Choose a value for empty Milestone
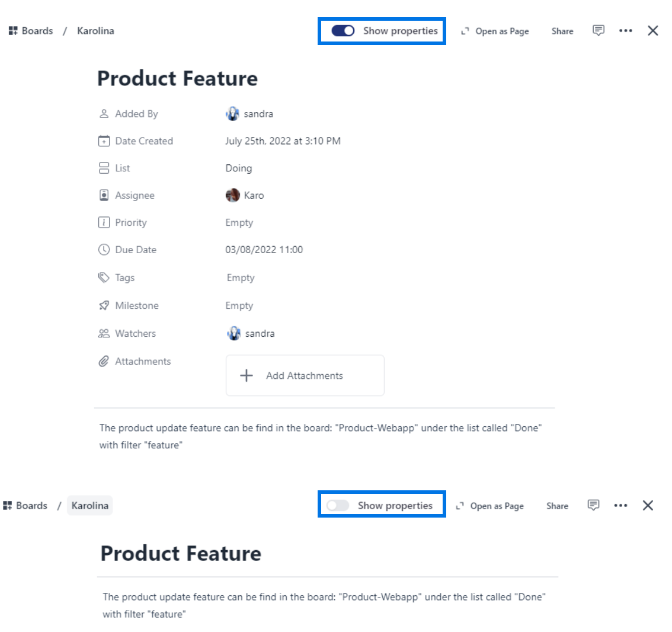 coord(239,306)
